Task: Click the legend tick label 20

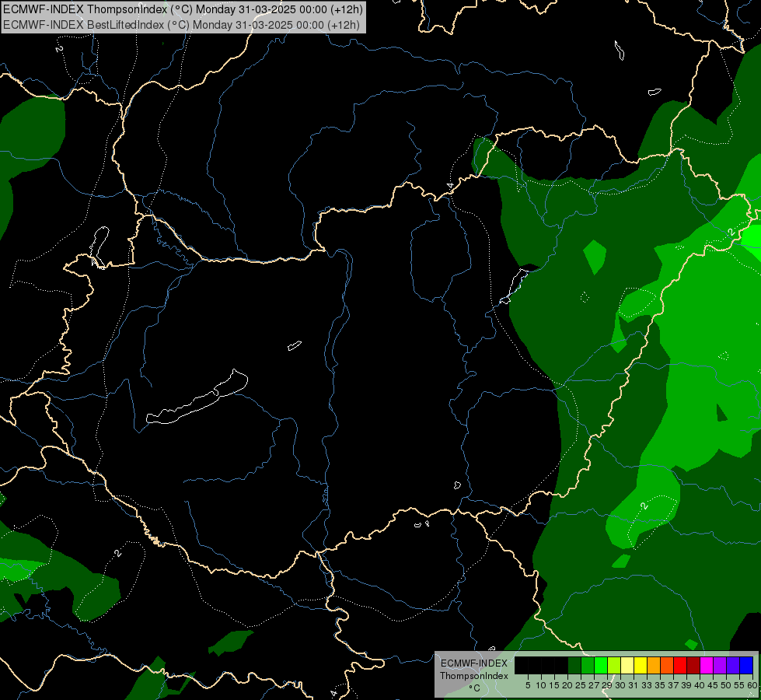Action: tap(567, 685)
